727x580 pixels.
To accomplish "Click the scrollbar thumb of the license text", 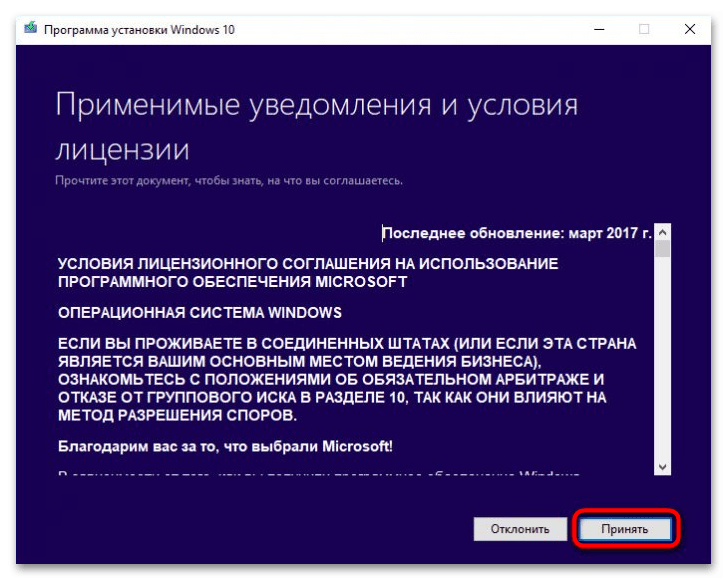I will pyautogui.click(x=663, y=249).
